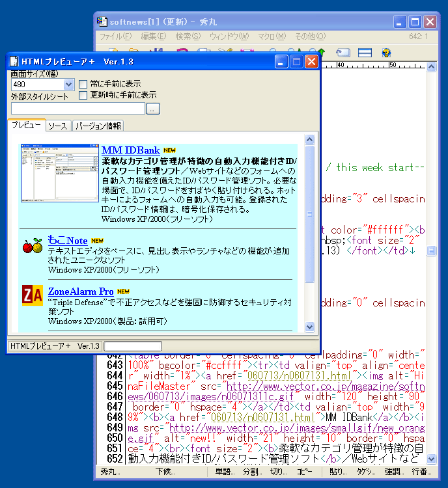Click the vector.co.jp magazine URL on line 645

point(326,386)
